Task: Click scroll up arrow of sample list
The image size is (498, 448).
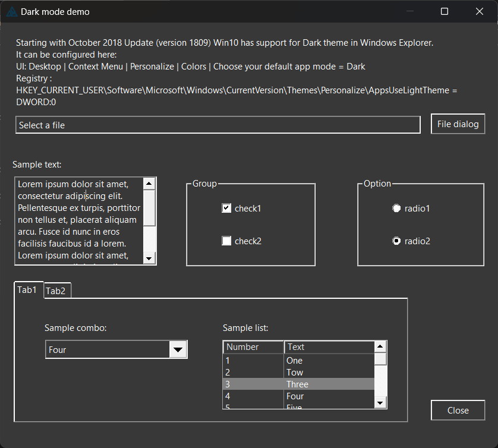Action: (x=380, y=346)
